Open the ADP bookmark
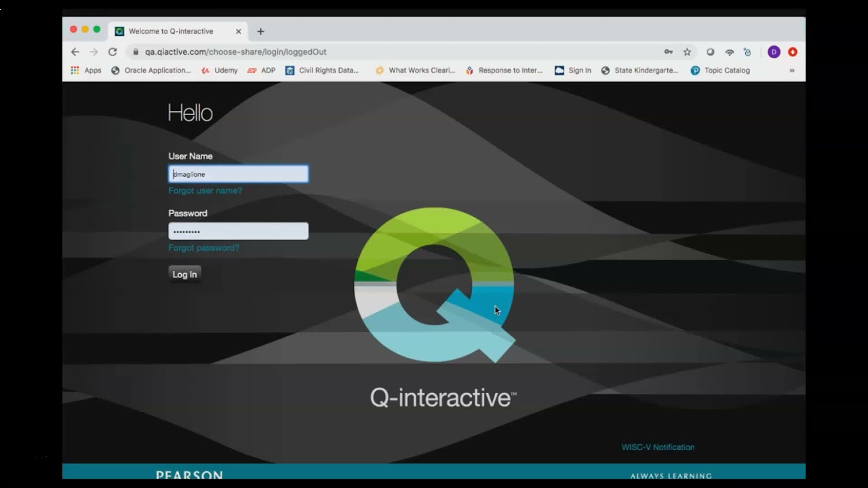This screenshot has height=488, width=868. pyautogui.click(x=262, y=70)
